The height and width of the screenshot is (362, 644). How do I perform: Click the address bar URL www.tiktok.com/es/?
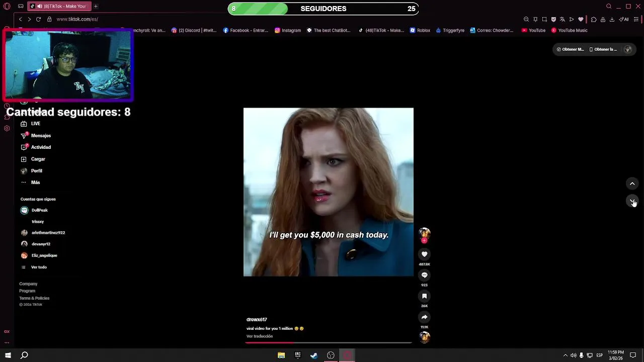tap(77, 19)
